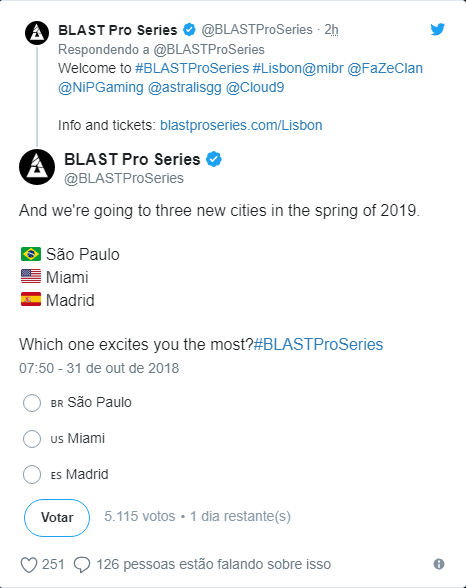Open the blastproseries.com/Lisbon link

point(241,125)
